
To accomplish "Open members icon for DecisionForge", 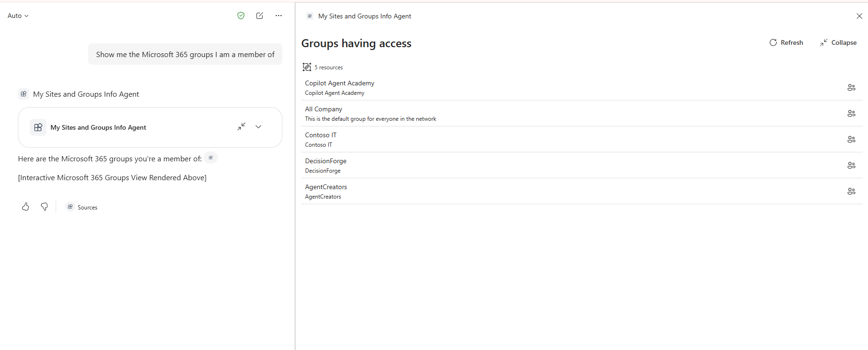I will (x=851, y=165).
